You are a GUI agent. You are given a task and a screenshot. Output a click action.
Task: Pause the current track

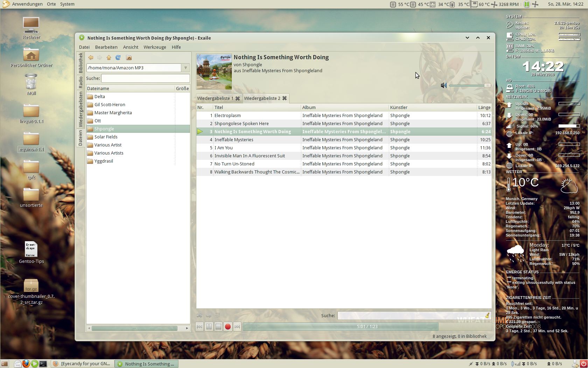coord(209,327)
